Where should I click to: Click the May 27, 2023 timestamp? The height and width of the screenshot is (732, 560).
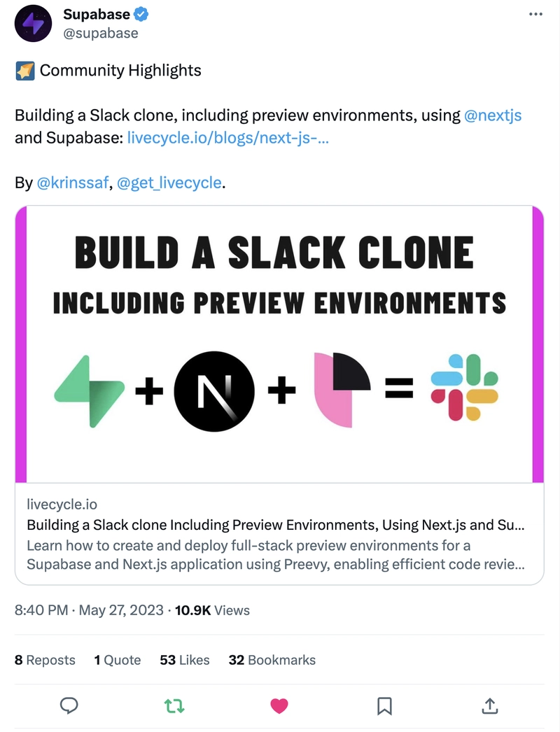pyautogui.click(x=121, y=610)
